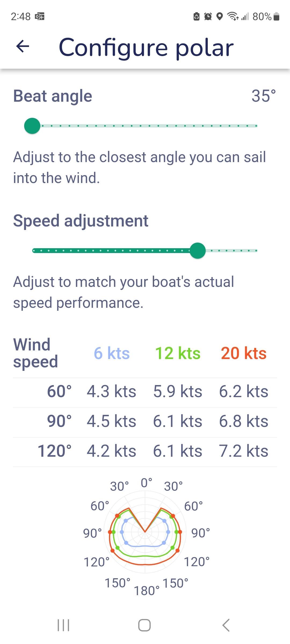Screen dimensions: 290x644
Task: Select the 20 kts wind speed header
Action: (x=244, y=353)
